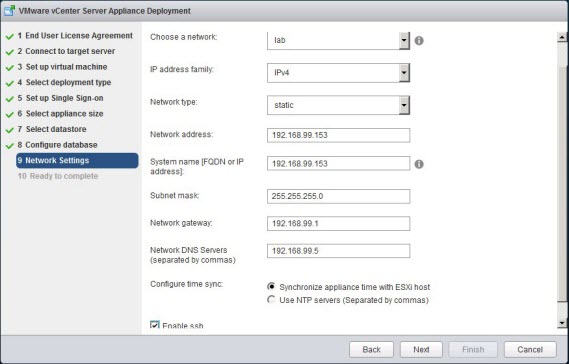Select step 9 Network Settings
The width and height of the screenshot is (569, 364).
77,160
